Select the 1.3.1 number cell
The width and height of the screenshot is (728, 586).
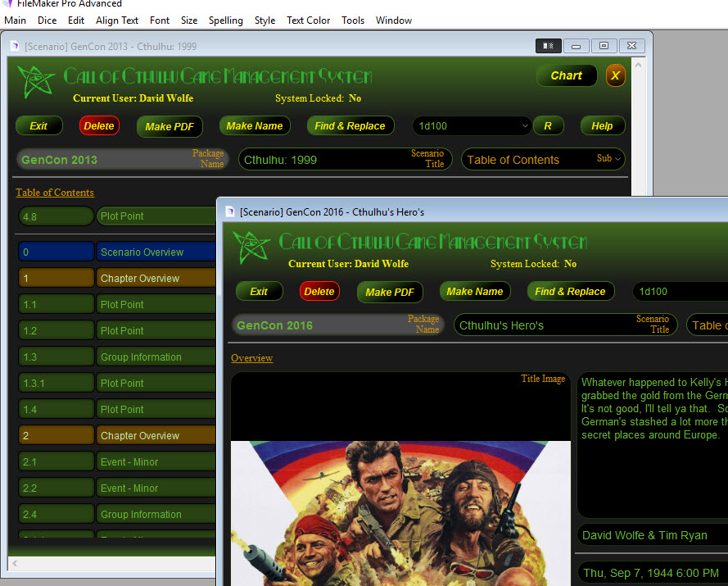click(56, 384)
